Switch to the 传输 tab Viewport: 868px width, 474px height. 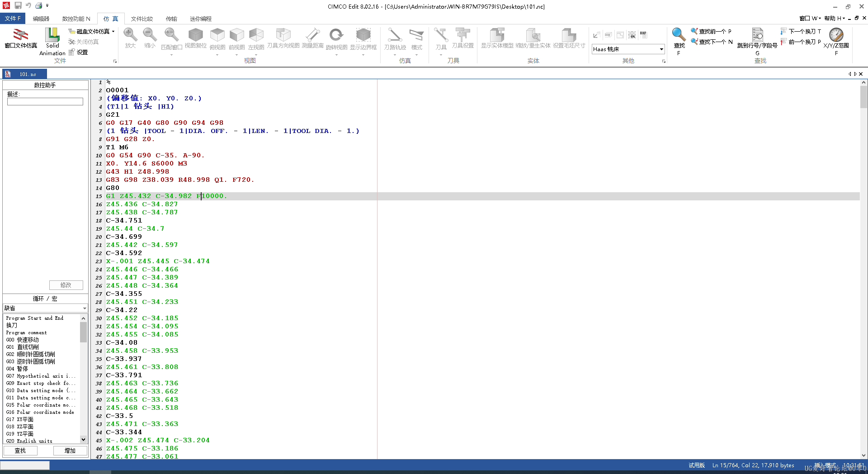coord(171,19)
